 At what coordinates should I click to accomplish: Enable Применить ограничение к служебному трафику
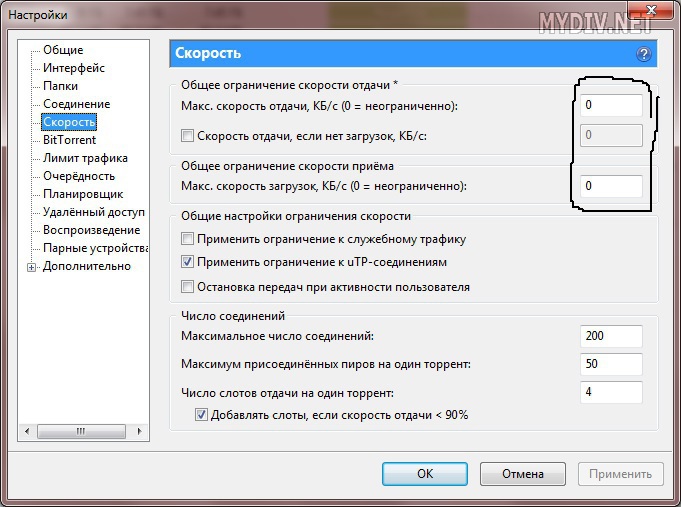(187, 239)
